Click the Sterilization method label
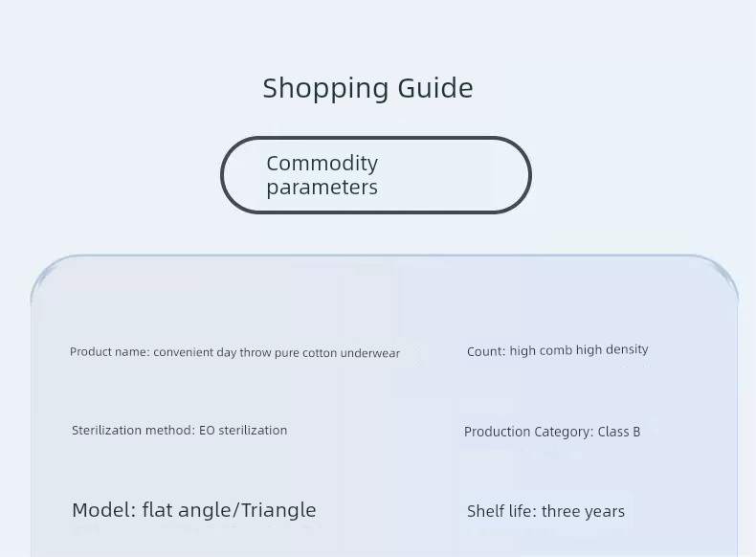756x557 pixels. coord(134,430)
